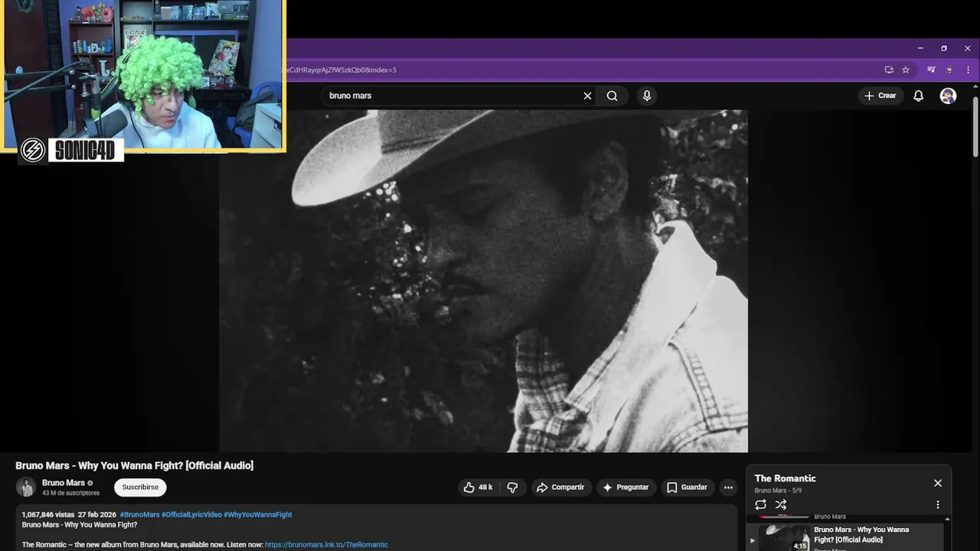
Task: Click the video player to pause
Action: coord(483,281)
